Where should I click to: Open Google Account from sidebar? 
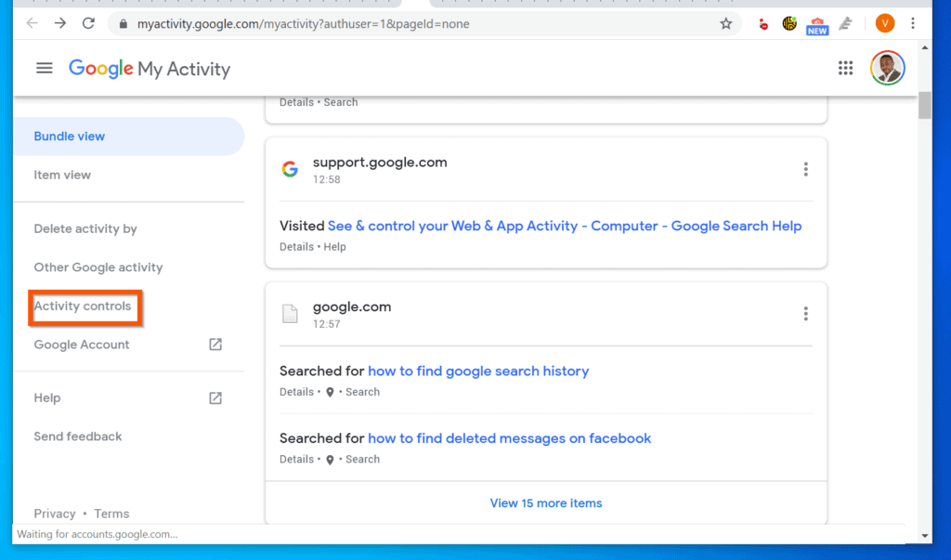pyautogui.click(x=82, y=345)
